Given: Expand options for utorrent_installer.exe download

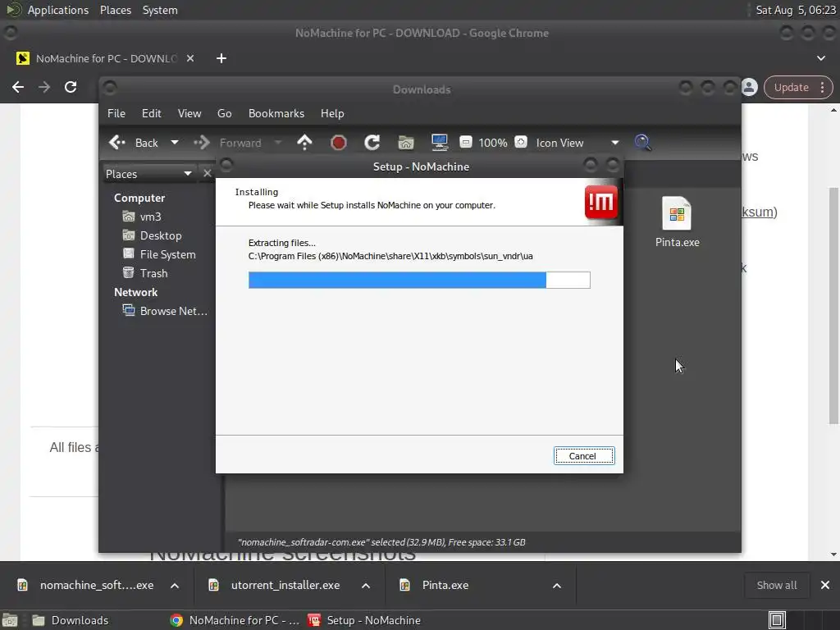Looking at the screenshot, I should click(366, 586).
